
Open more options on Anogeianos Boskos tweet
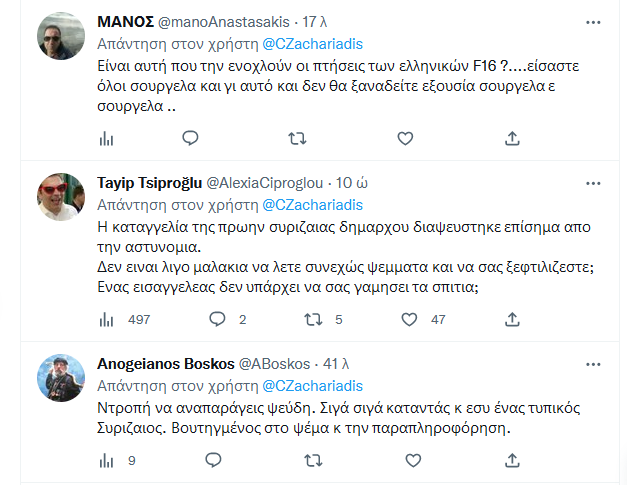click(x=594, y=363)
